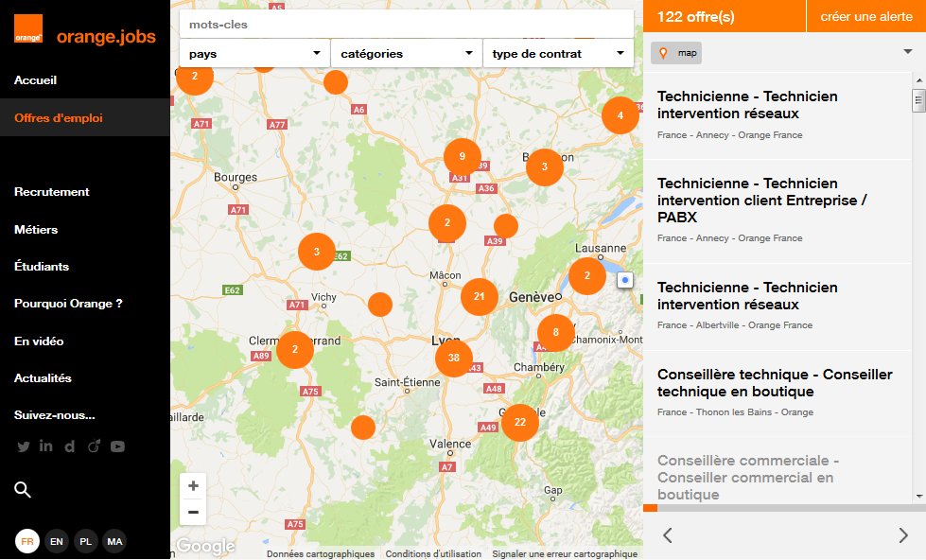Expand the results panel options arrow

coord(908,52)
